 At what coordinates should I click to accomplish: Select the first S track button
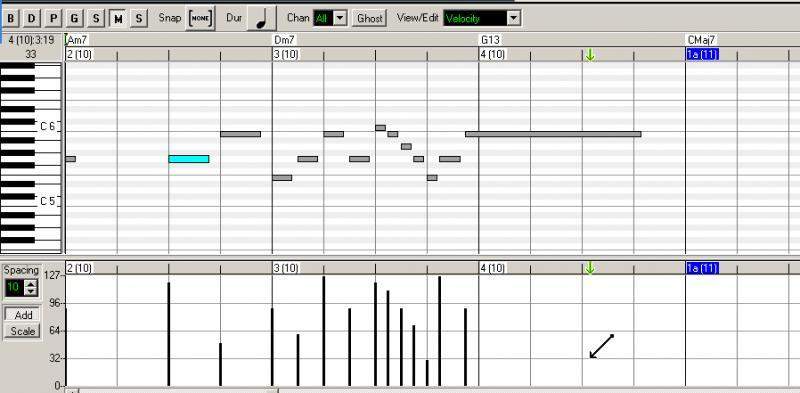point(96,19)
